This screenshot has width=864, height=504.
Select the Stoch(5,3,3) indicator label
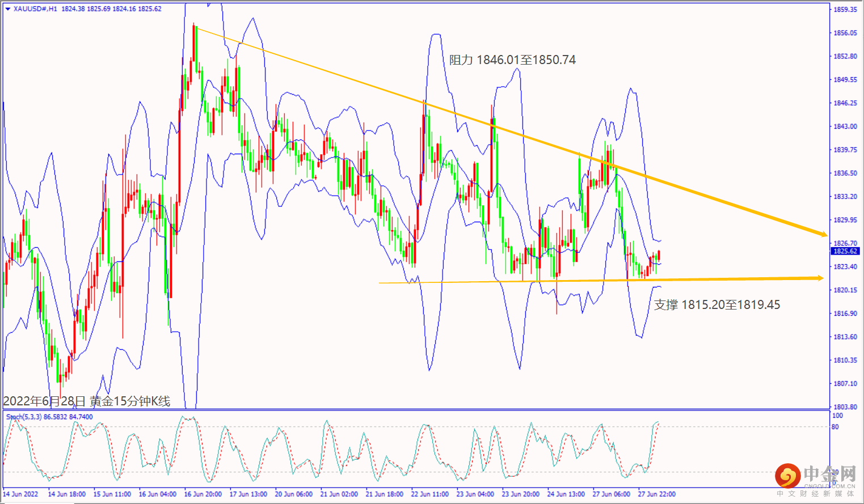[x=24, y=417]
